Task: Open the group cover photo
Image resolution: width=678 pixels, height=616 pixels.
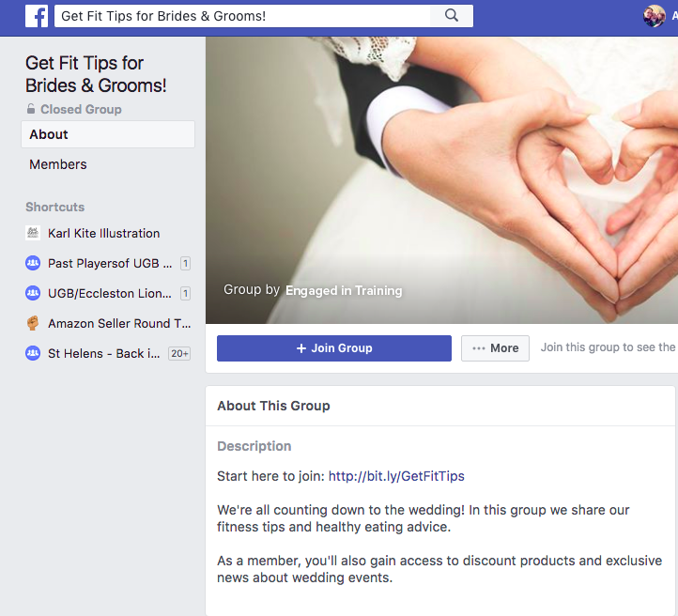Action: [441, 160]
